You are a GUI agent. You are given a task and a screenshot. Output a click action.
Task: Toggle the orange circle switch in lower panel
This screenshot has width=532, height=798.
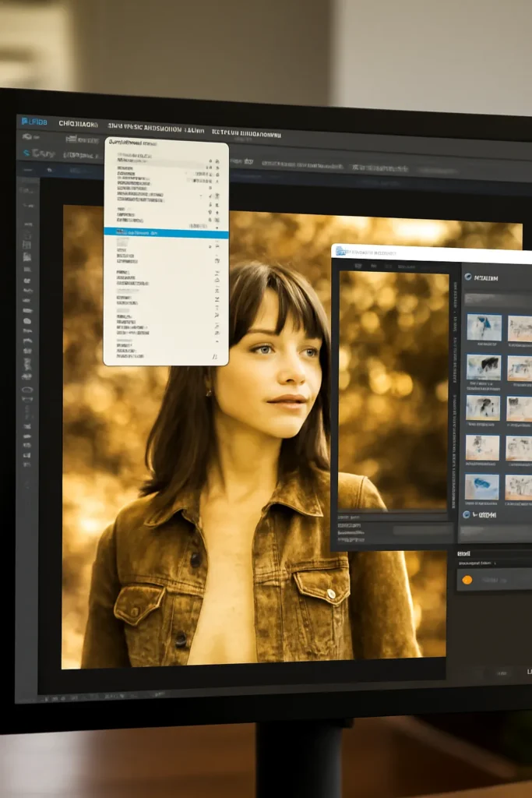(467, 580)
